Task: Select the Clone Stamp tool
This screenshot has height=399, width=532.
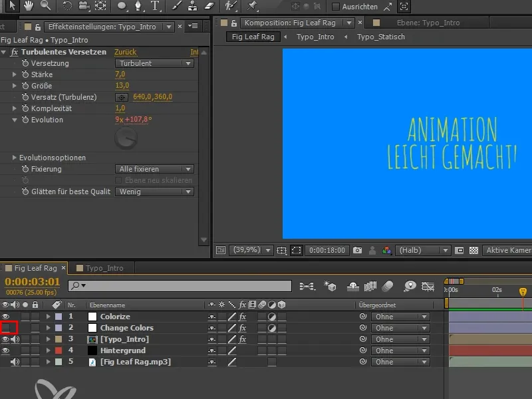Action: point(193,6)
